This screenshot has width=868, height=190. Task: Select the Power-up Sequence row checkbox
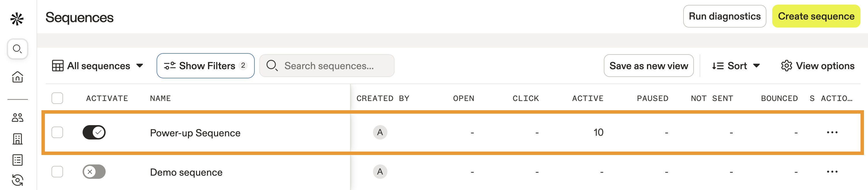pos(57,132)
